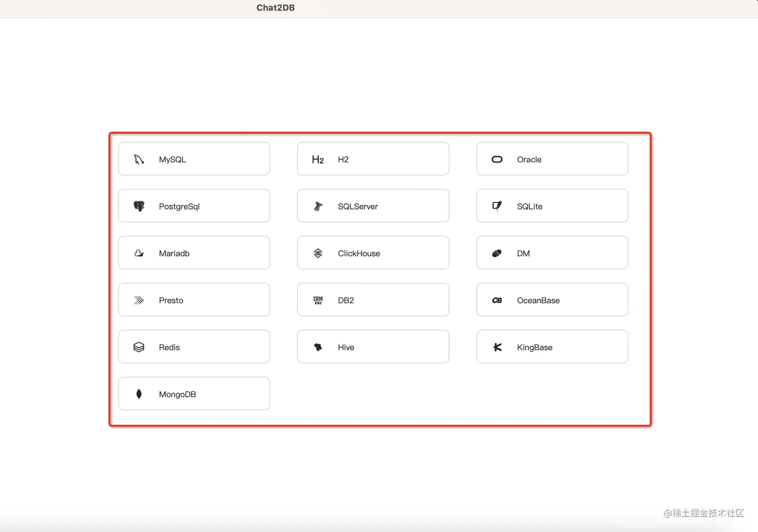This screenshot has width=758, height=532.
Task: Click the Redis stacked layers icon
Action: (139, 347)
